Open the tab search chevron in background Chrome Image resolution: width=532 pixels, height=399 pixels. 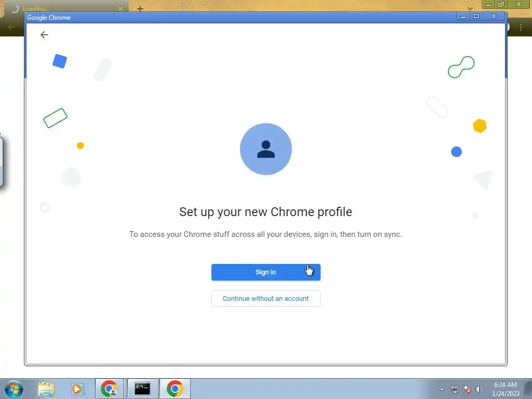pos(470,8)
